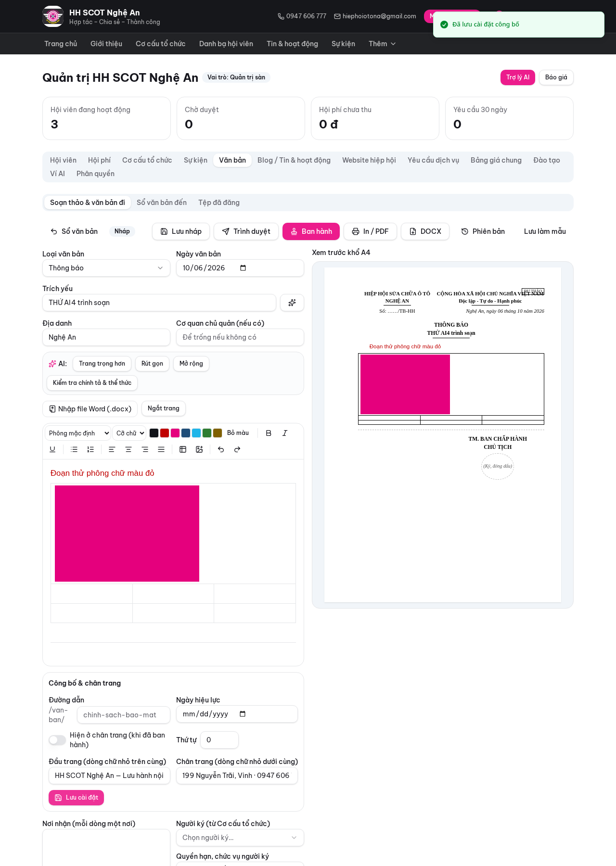Toggle italic formatting in the editor
Image resolution: width=616 pixels, height=866 pixels.
pos(285,433)
